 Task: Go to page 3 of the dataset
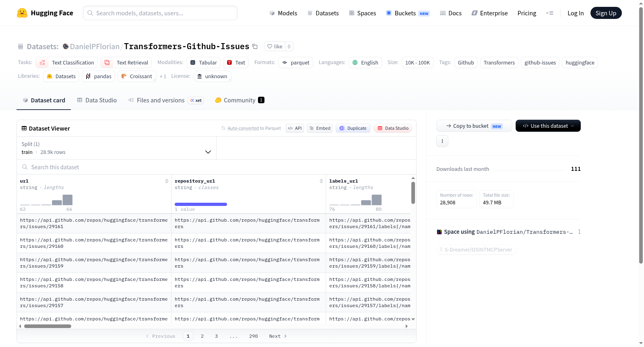click(216, 336)
